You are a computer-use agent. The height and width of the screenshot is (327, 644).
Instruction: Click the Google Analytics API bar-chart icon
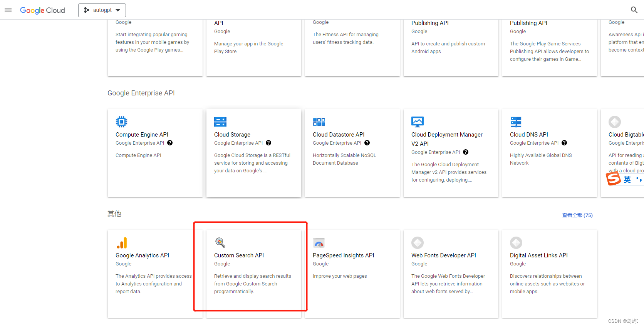pos(122,243)
